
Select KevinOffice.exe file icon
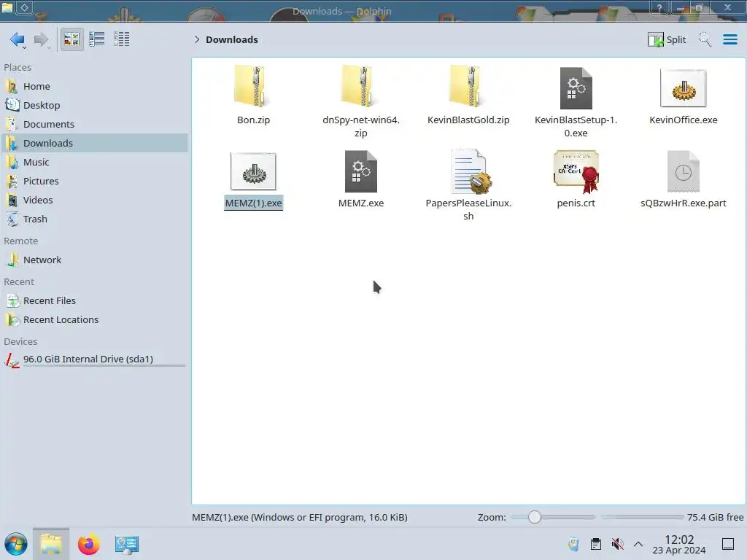coord(683,88)
